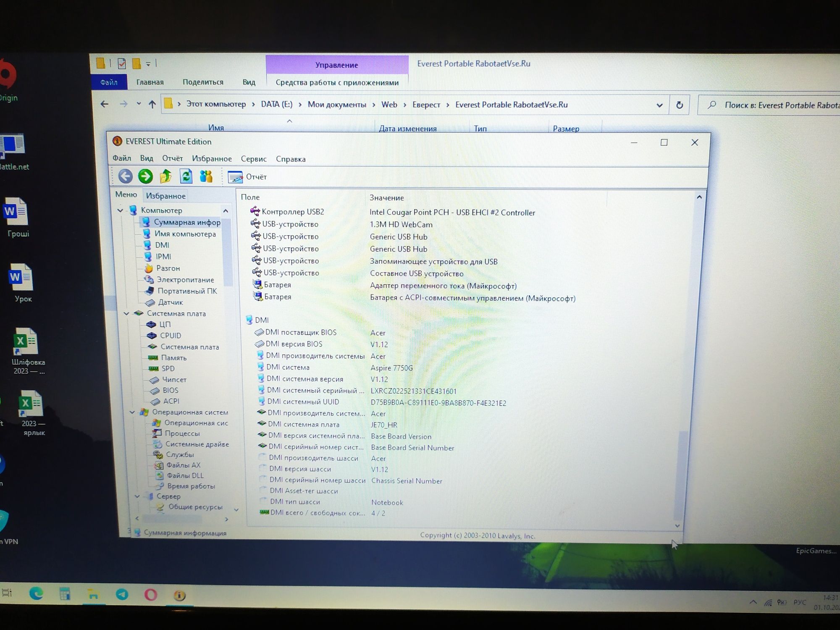Collapse the Компьютер tree node
The image size is (840, 630).
(x=120, y=210)
